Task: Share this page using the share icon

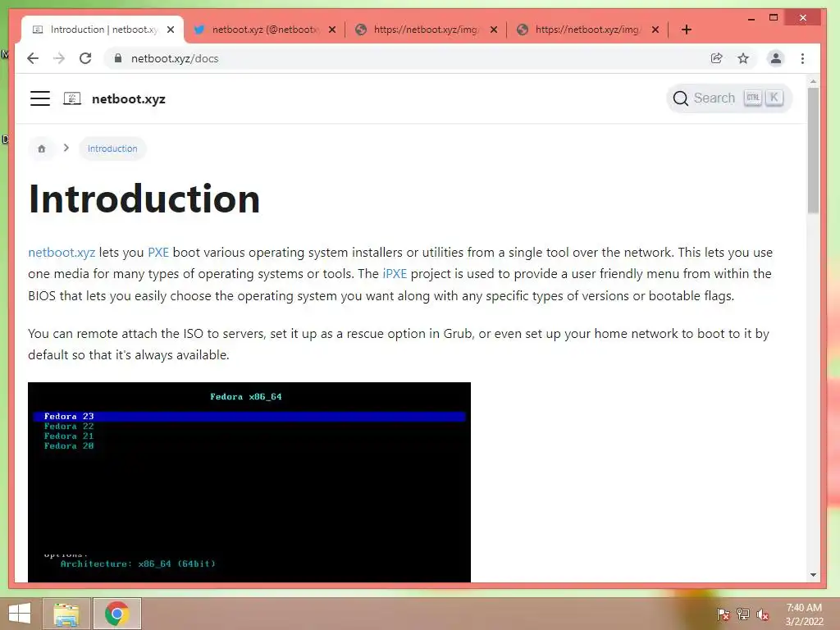Action: [x=716, y=58]
